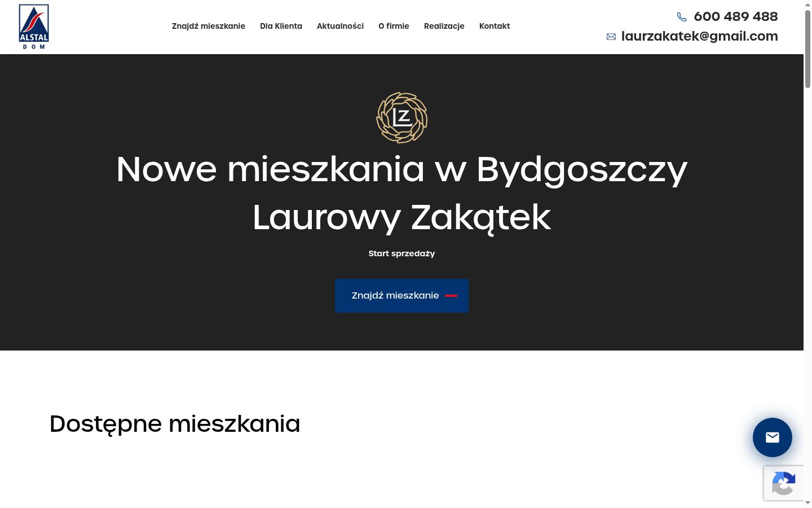Click the Laurowy Zakątek LZ wreath emblem
The height and width of the screenshot is (508, 812).
(x=401, y=117)
